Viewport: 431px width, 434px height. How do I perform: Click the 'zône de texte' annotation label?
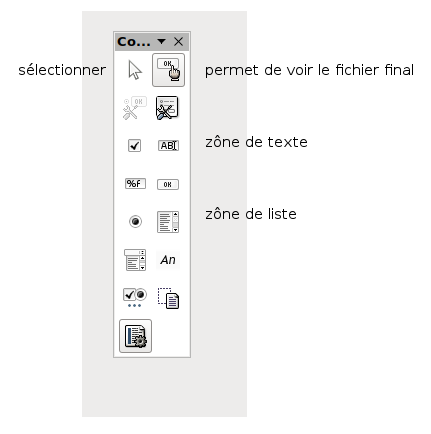(x=256, y=142)
